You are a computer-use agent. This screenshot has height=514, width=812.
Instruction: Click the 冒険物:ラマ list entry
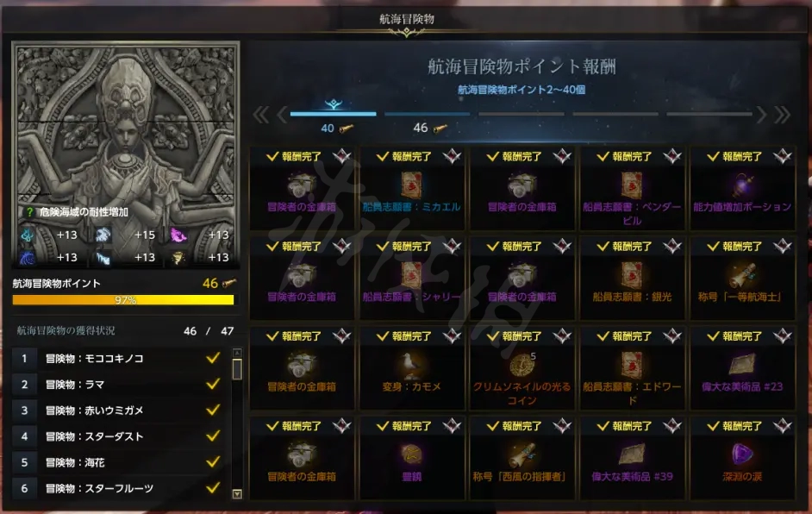coord(120,385)
